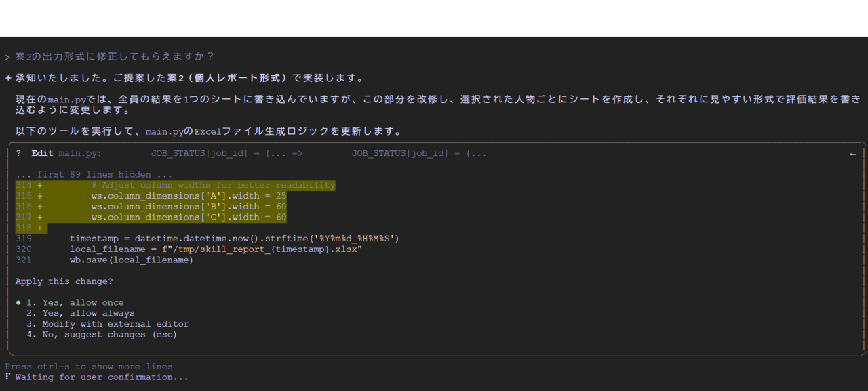The width and height of the screenshot is (868, 391).
Task: Click the highlighted column A width line
Action: tap(189, 196)
